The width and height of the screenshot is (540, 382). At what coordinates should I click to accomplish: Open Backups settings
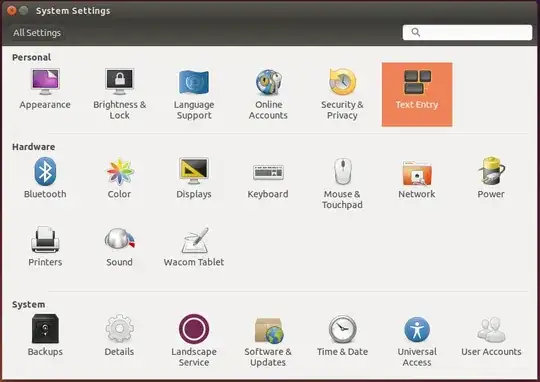(x=45, y=335)
